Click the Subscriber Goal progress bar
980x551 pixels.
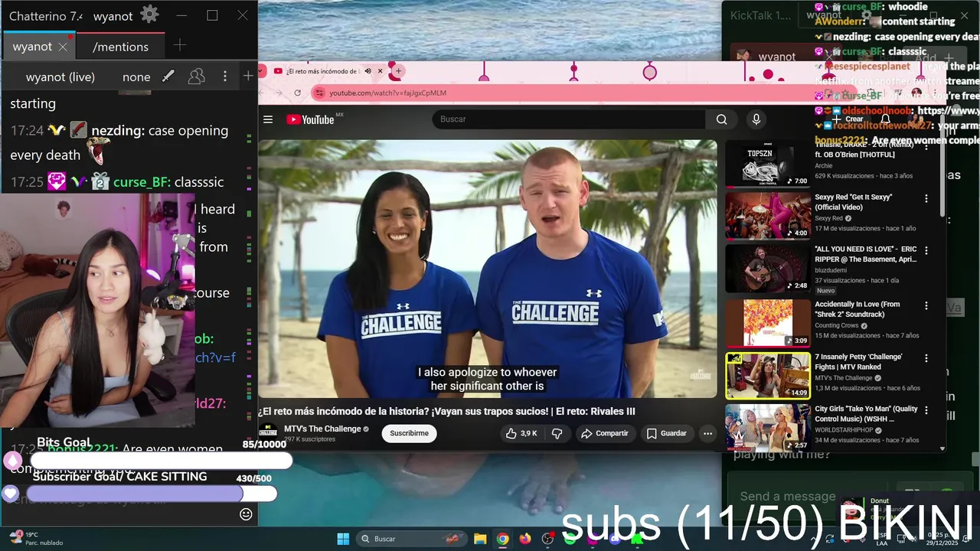152,494
